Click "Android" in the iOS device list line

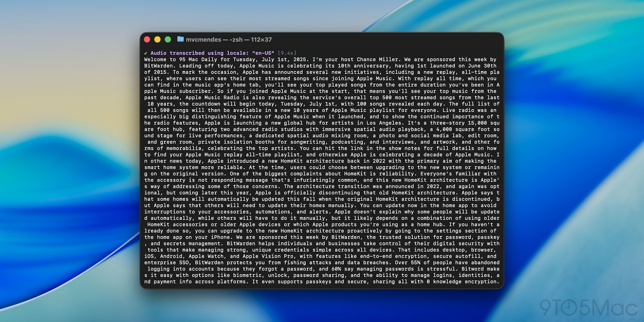[x=169, y=256]
